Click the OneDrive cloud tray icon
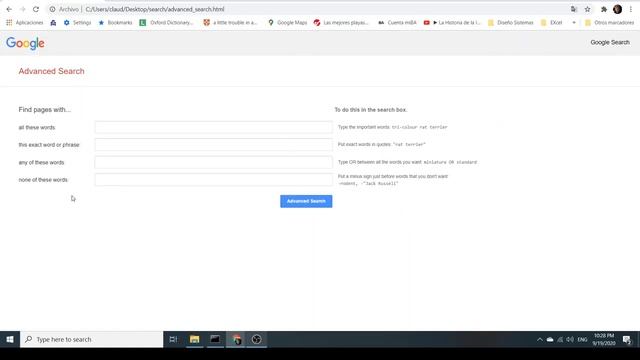Image resolution: width=640 pixels, height=360 pixels. [550, 340]
